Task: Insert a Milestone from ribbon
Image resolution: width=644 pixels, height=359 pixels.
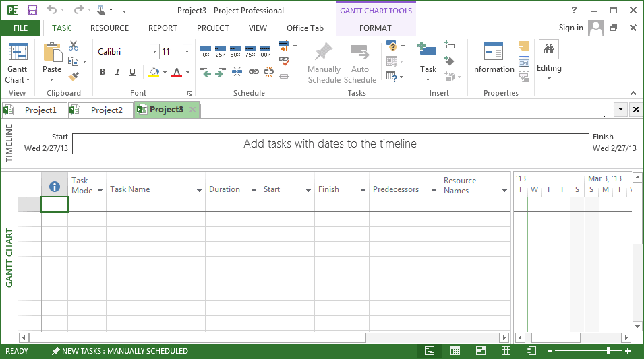Action: click(450, 61)
